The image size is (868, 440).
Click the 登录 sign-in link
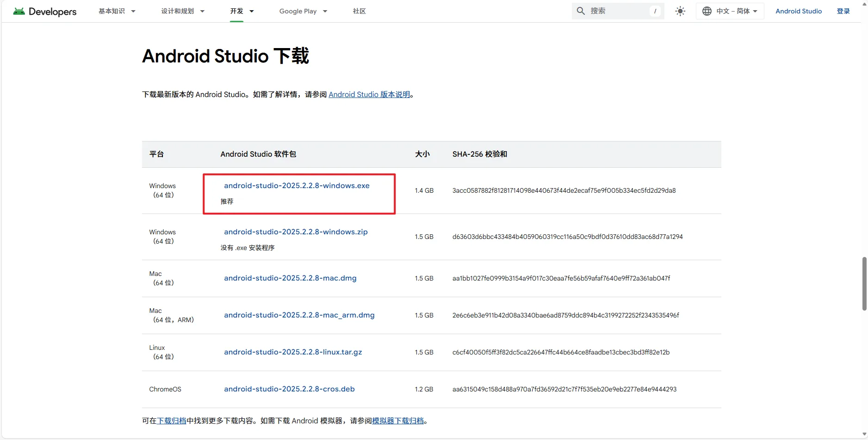(x=843, y=11)
